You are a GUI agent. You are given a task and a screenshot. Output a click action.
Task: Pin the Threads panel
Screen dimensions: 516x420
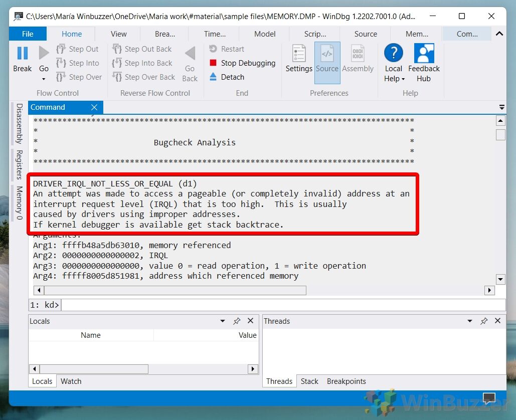[x=484, y=321]
